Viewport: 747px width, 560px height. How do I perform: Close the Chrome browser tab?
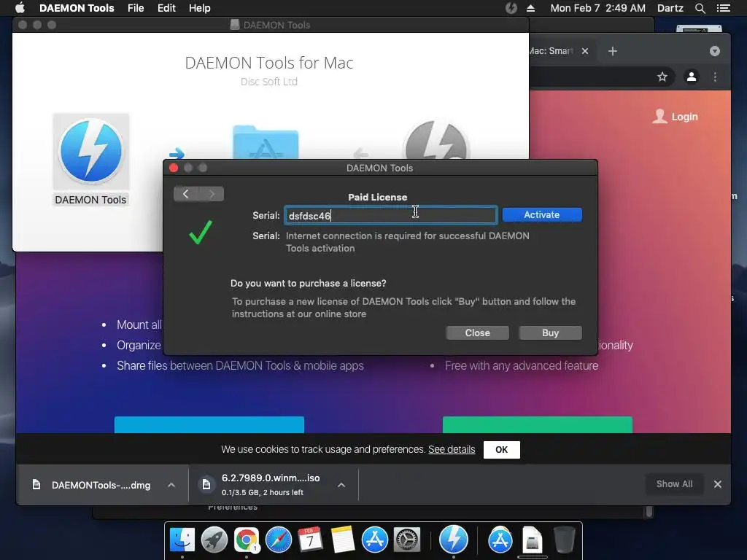pyautogui.click(x=585, y=51)
